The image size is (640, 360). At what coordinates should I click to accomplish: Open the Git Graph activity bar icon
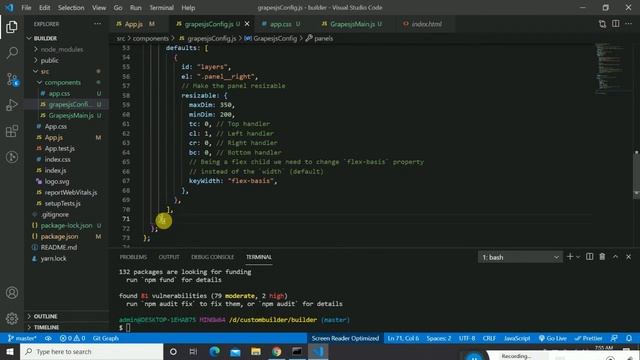(12, 157)
